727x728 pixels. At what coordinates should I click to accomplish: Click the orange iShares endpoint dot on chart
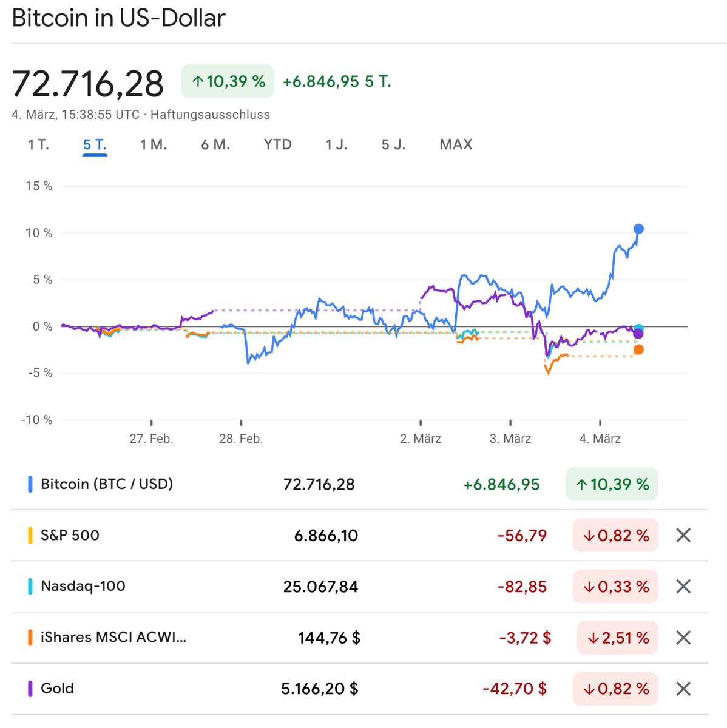[x=638, y=349]
